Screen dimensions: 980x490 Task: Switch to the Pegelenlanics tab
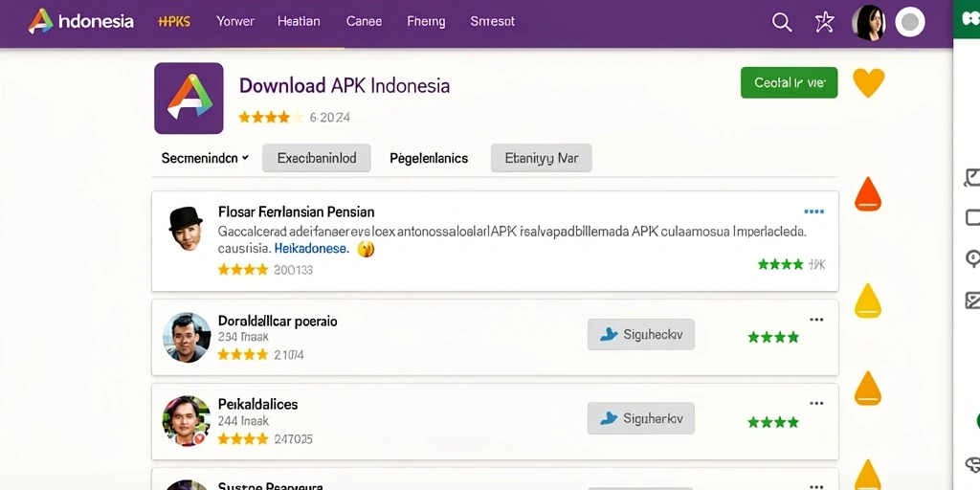pyautogui.click(x=429, y=158)
